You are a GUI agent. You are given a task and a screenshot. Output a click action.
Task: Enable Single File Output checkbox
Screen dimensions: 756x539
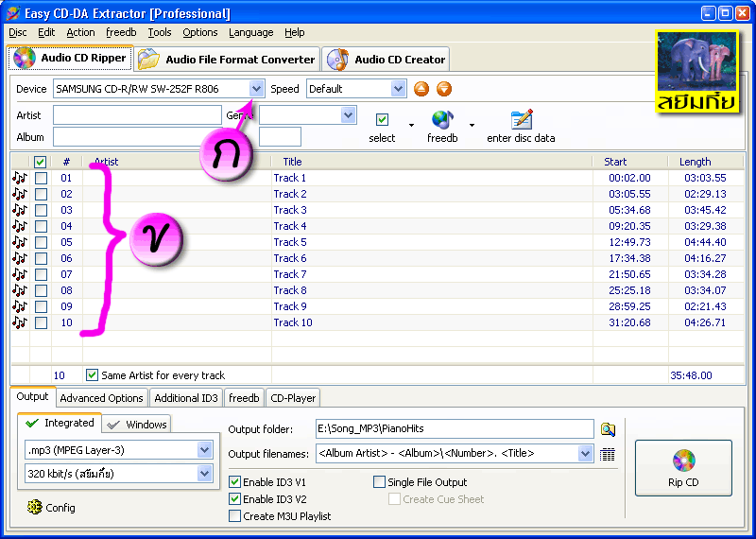[x=380, y=481]
